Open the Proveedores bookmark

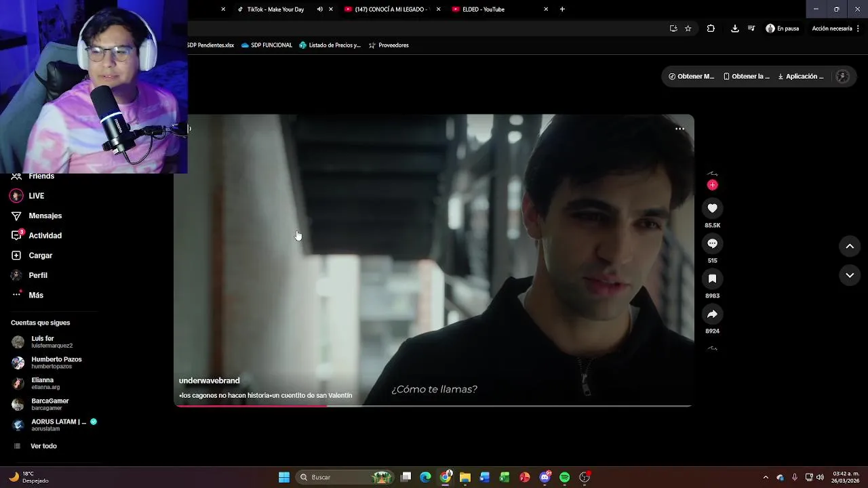click(x=389, y=45)
